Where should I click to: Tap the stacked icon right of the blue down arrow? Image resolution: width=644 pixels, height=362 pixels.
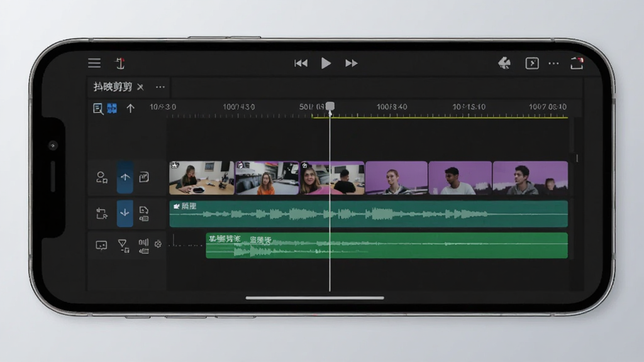click(144, 214)
